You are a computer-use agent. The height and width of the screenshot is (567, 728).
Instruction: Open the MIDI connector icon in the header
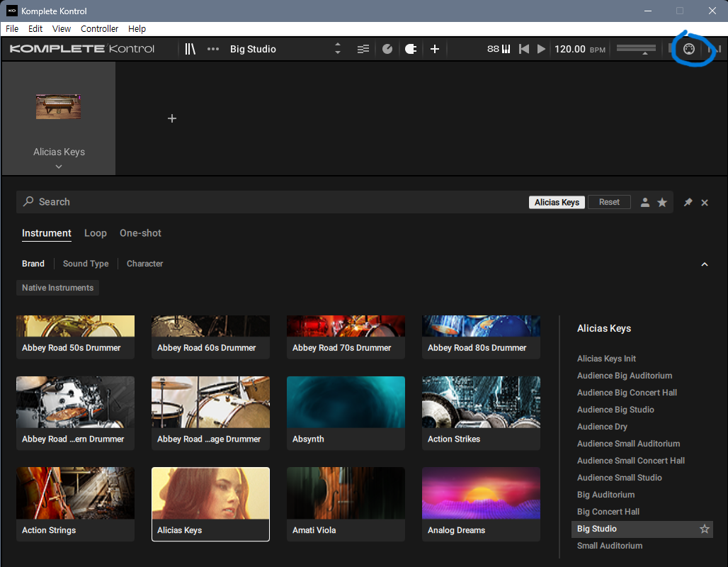pos(689,49)
